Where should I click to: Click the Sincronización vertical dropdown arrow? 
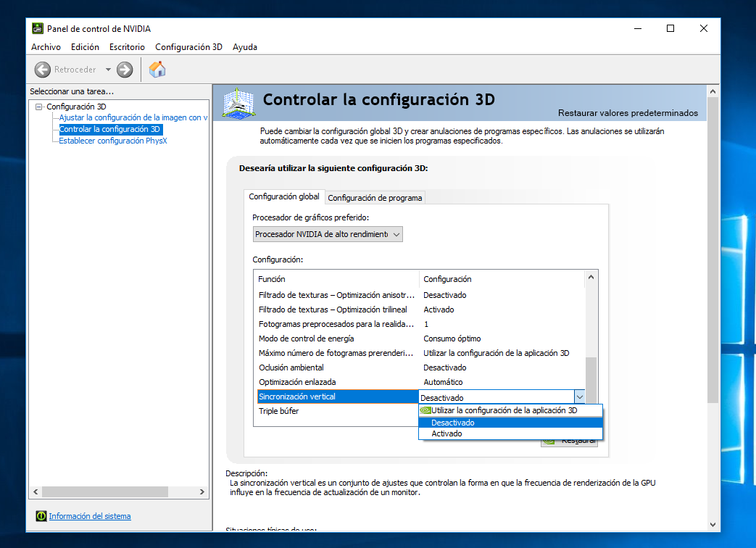(579, 397)
